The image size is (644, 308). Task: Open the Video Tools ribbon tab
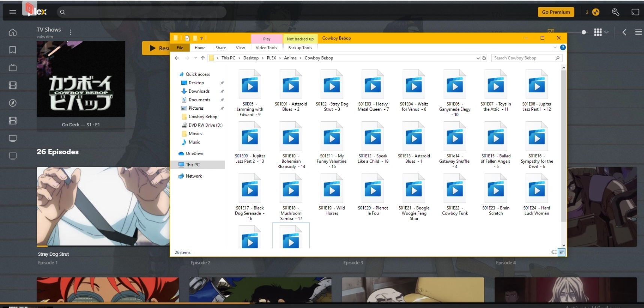click(266, 48)
